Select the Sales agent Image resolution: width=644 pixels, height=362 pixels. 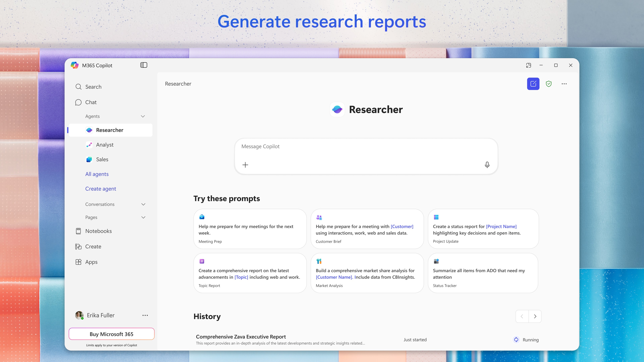pos(102,159)
